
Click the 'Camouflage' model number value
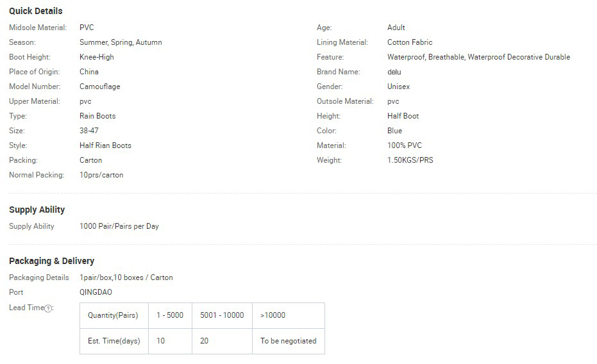[99, 87]
